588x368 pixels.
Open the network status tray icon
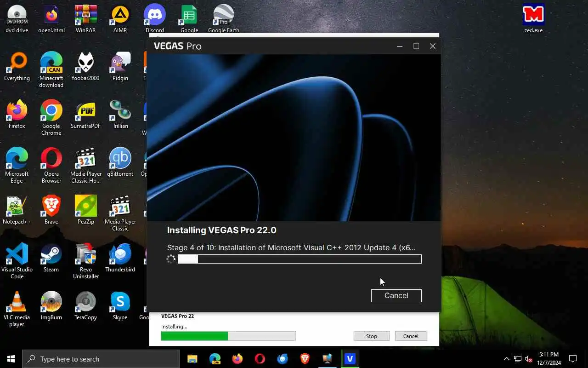coord(518,359)
